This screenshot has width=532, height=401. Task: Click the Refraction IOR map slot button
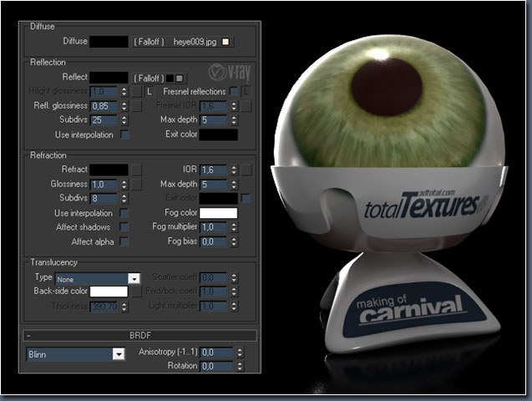[246, 170]
